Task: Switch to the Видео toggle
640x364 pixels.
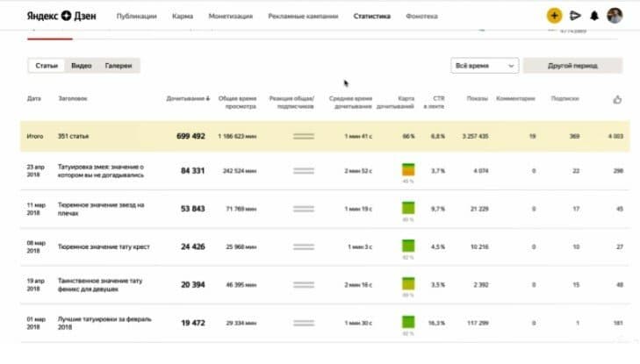Action: point(82,66)
